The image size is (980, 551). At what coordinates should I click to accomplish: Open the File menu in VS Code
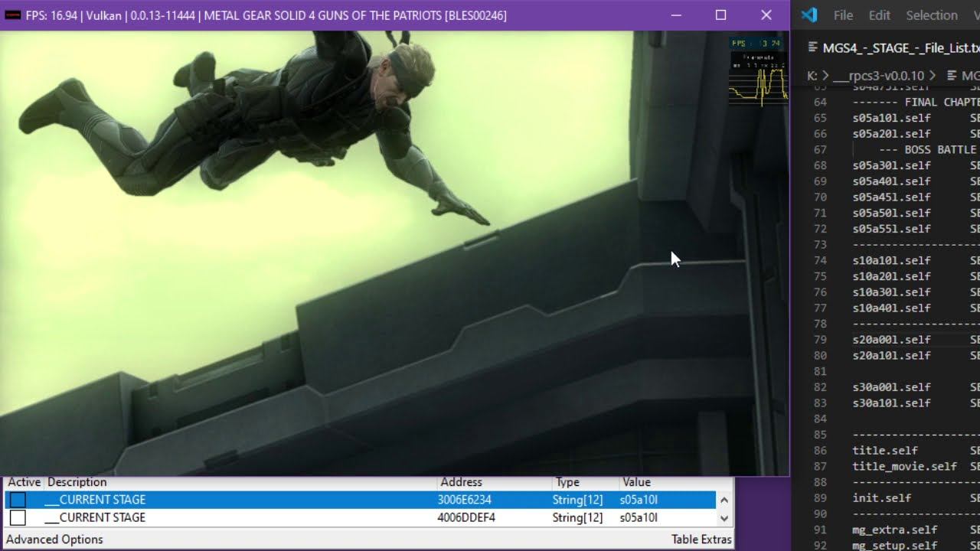click(x=843, y=15)
